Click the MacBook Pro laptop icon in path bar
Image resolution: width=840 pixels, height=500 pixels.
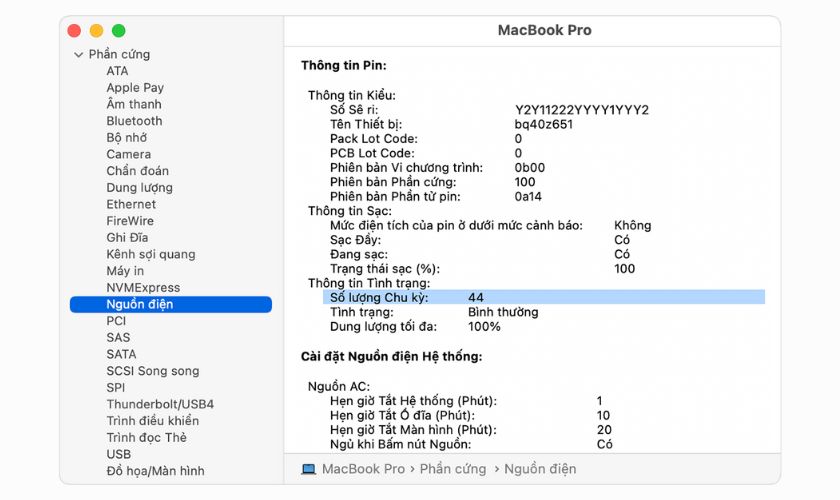(x=309, y=469)
